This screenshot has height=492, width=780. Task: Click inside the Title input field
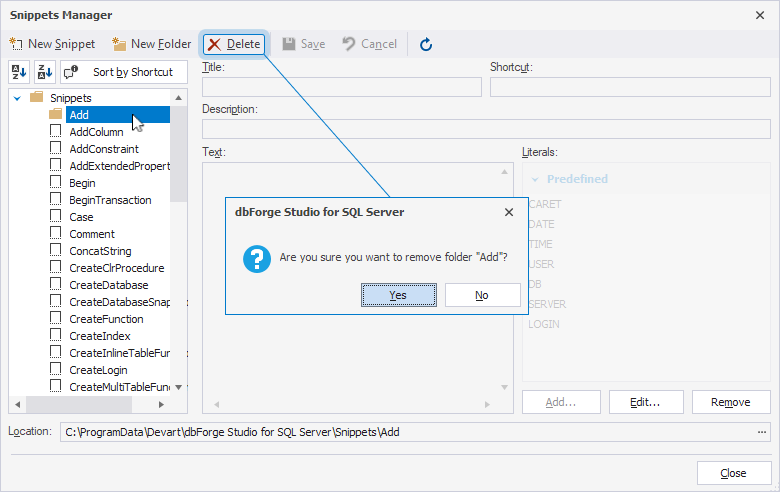[342, 87]
